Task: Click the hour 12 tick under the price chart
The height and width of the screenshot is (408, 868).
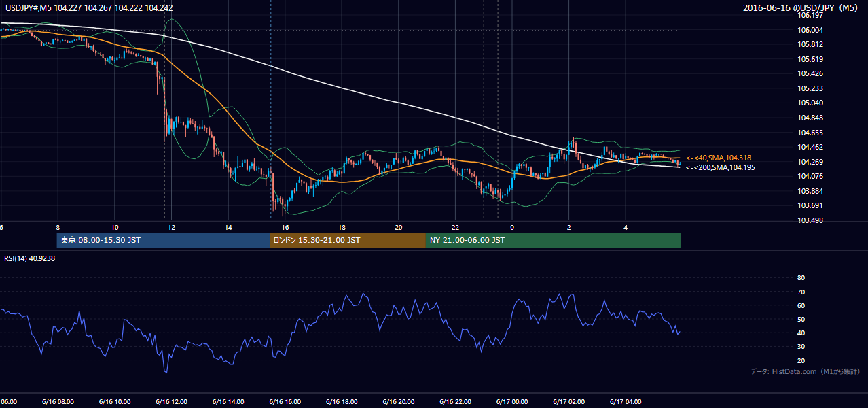Action: point(171,228)
